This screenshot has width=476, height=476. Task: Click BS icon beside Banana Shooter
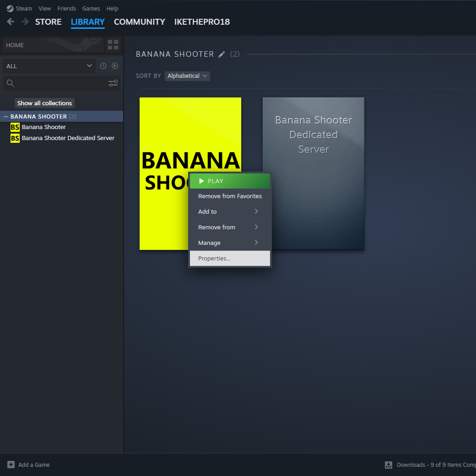coord(15,127)
